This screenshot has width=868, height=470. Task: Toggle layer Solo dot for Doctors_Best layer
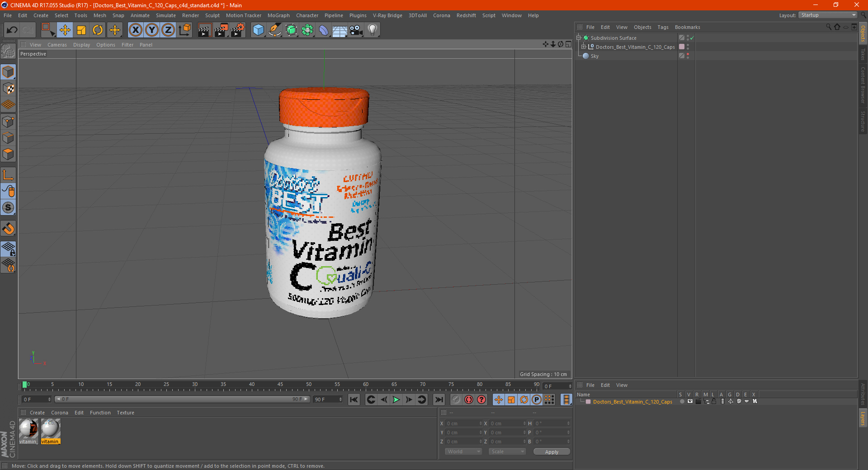point(682,402)
